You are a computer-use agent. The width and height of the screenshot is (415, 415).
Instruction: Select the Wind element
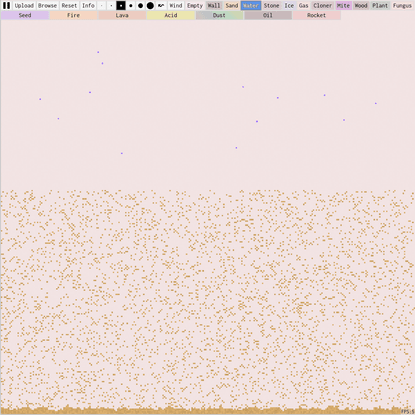pos(176,5)
